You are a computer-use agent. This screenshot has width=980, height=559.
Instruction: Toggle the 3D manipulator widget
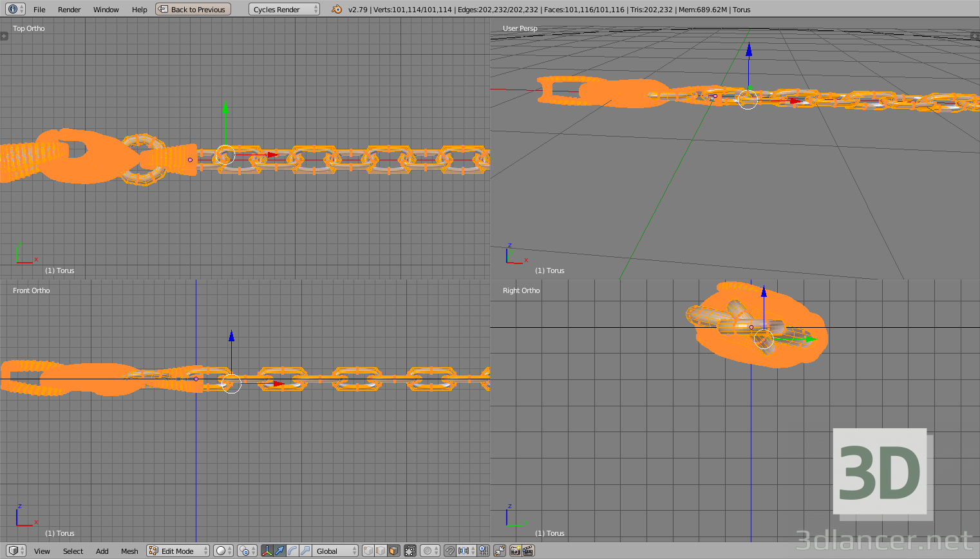coord(267,551)
